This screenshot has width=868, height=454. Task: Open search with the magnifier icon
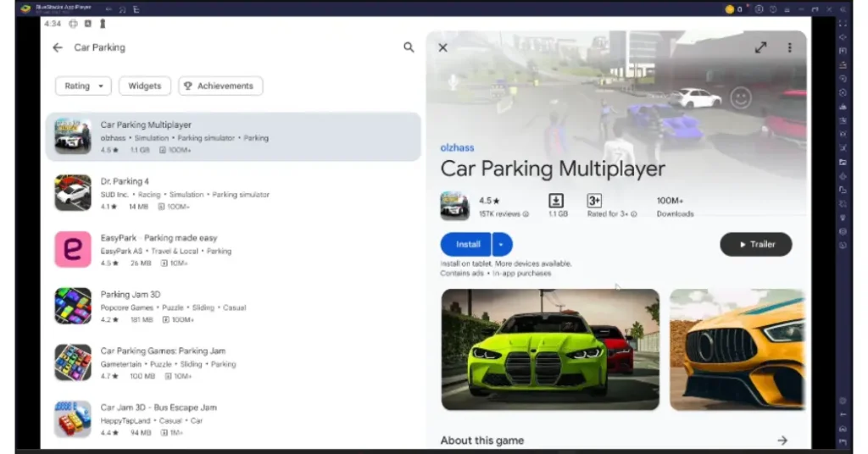[x=409, y=47]
